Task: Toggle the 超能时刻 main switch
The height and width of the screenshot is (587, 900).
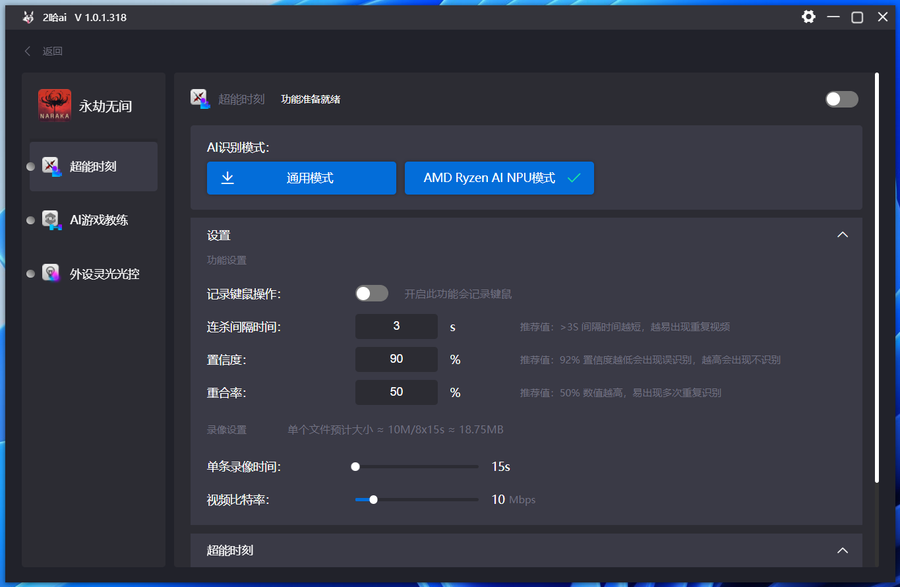Action: 841,99
